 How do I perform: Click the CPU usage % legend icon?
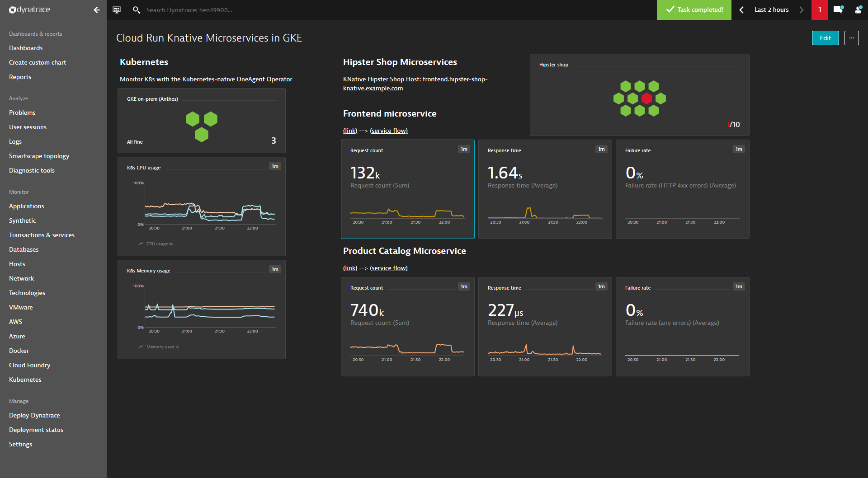pos(141,244)
